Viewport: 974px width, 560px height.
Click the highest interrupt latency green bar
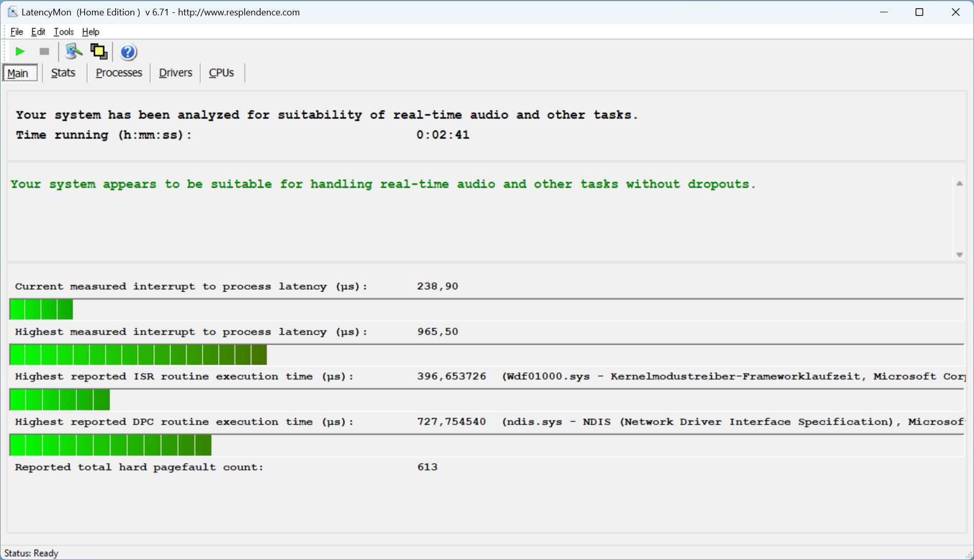pos(138,355)
